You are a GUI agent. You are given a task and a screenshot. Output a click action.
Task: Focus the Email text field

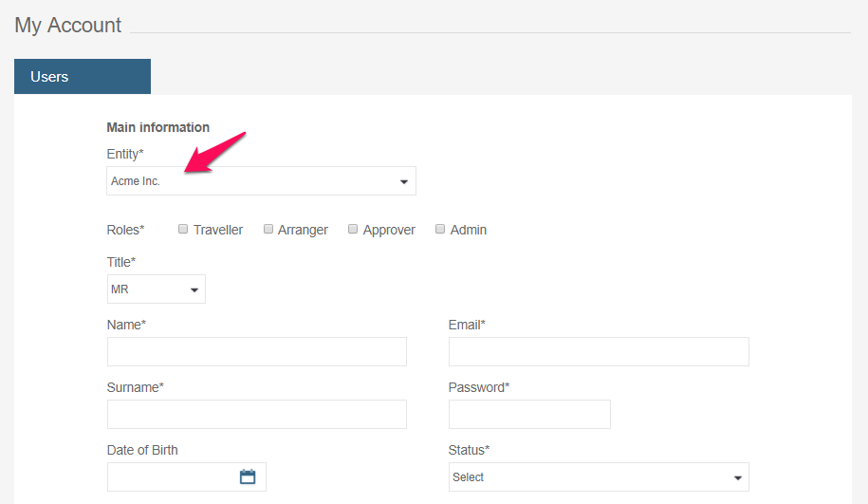(599, 351)
